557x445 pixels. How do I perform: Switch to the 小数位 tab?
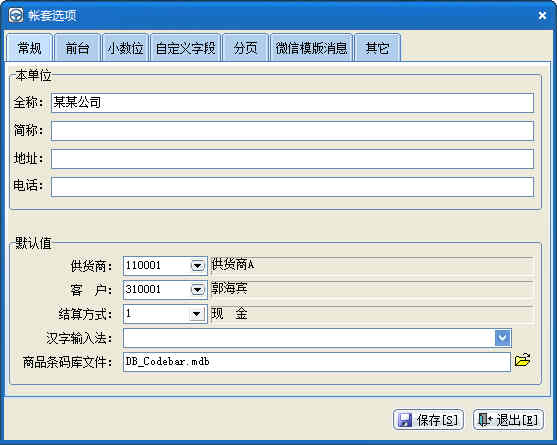[x=125, y=48]
